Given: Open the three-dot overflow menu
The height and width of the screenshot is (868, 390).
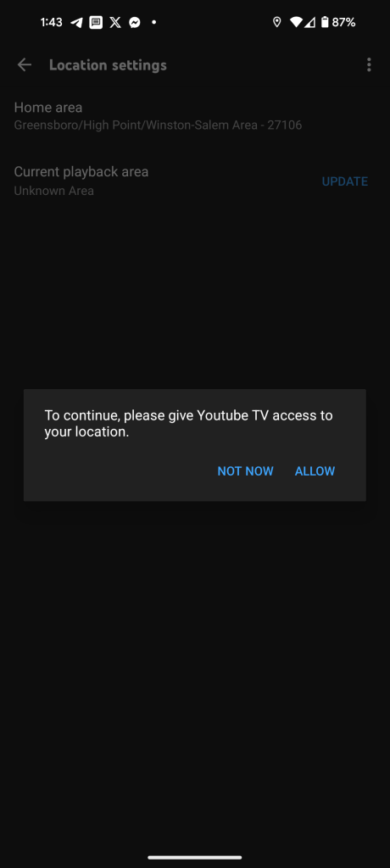Looking at the screenshot, I should tap(369, 64).
